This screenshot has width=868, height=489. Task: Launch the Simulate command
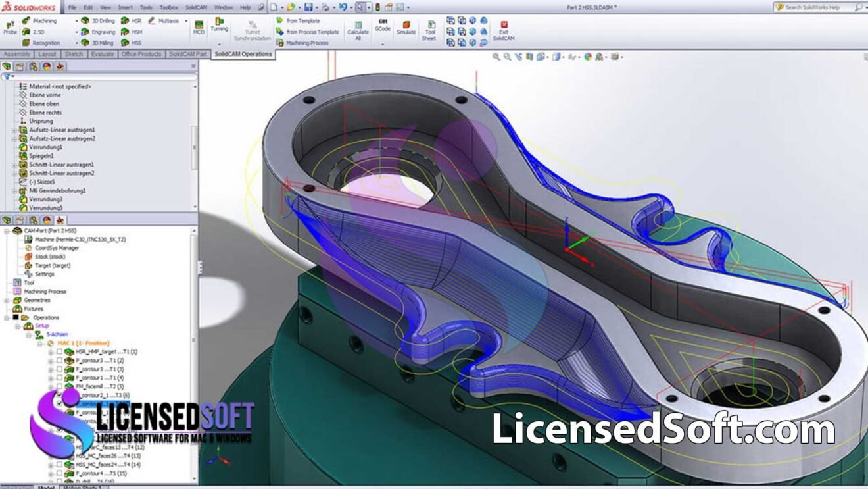tap(406, 28)
